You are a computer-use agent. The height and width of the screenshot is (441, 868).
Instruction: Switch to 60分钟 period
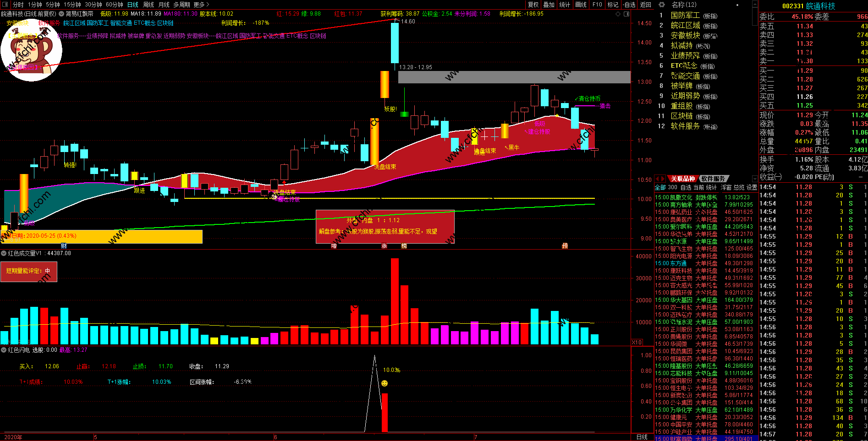tap(114, 5)
